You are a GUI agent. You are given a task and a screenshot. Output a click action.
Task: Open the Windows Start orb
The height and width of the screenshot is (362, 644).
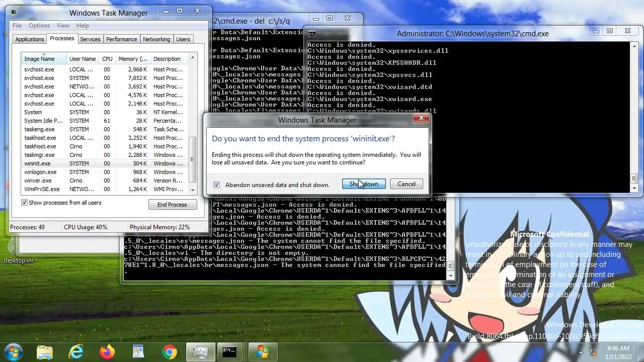tap(13, 351)
